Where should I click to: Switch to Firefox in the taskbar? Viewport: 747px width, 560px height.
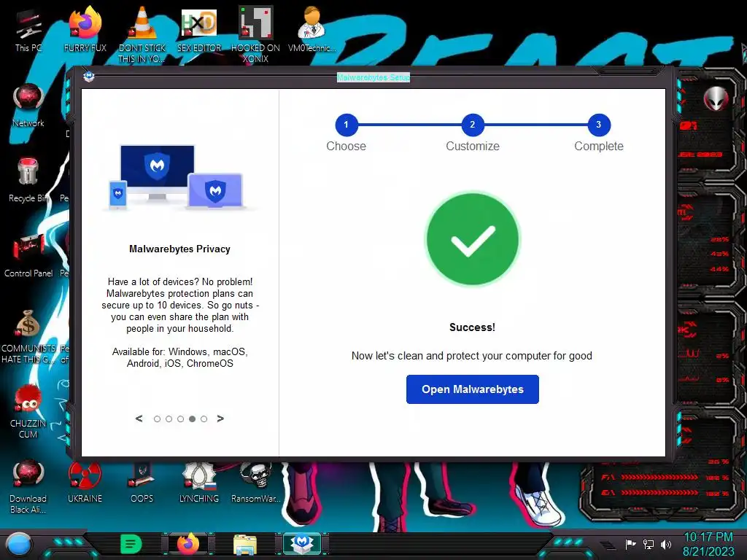click(x=188, y=544)
